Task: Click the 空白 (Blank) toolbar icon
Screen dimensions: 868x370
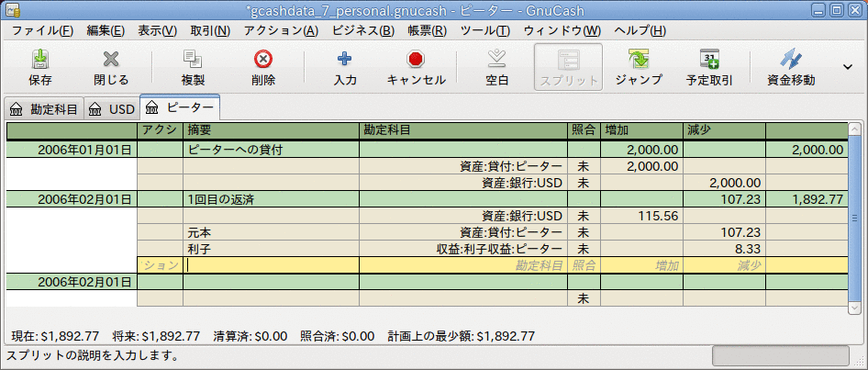Action: [496, 68]
